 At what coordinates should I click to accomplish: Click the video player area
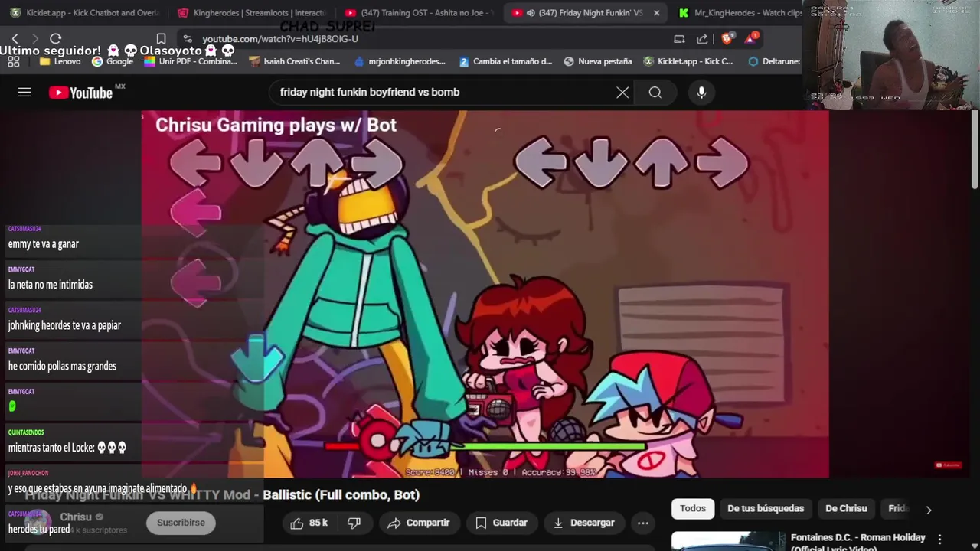pos(485,295)
